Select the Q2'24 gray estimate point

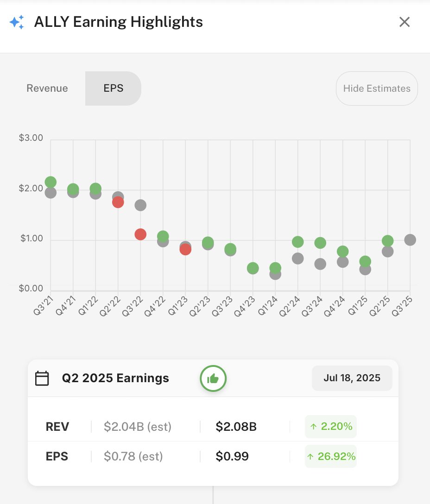pyautogui.click(x=298, y=258)
